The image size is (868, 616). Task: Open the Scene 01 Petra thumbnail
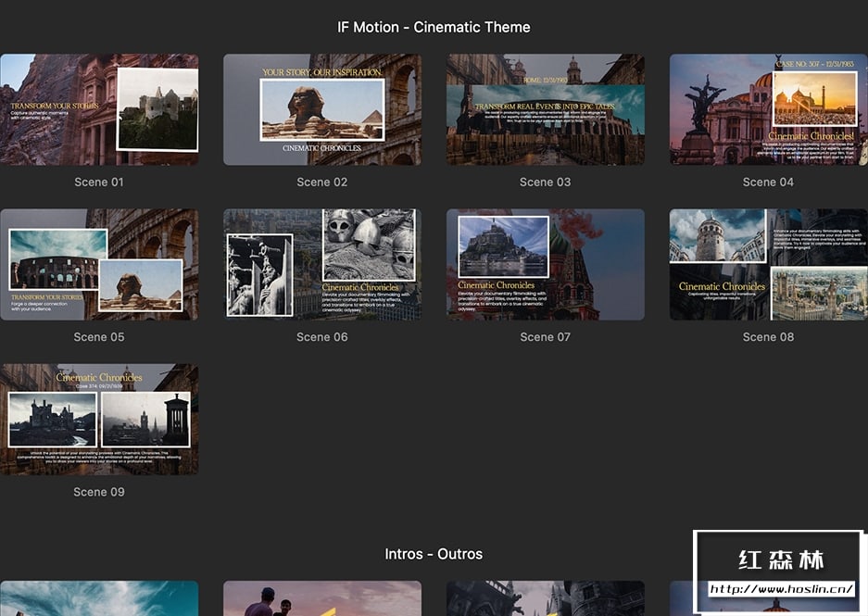click(x=99, y=109)
